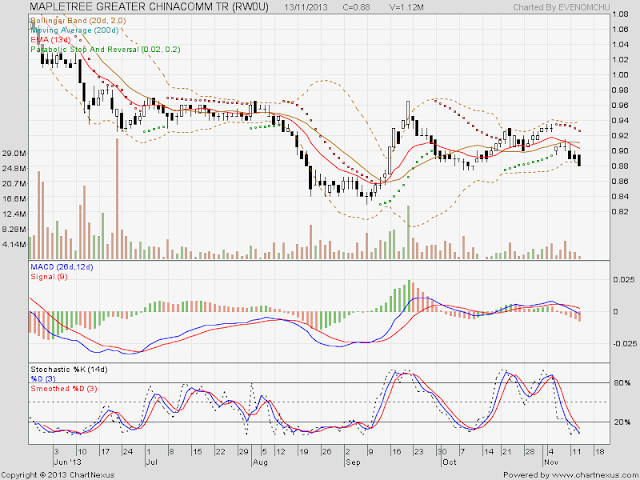Image resolution: width=640 pixels, height=480 pixels.
Task: Click the date tick label 18
Action: point(600,452)
